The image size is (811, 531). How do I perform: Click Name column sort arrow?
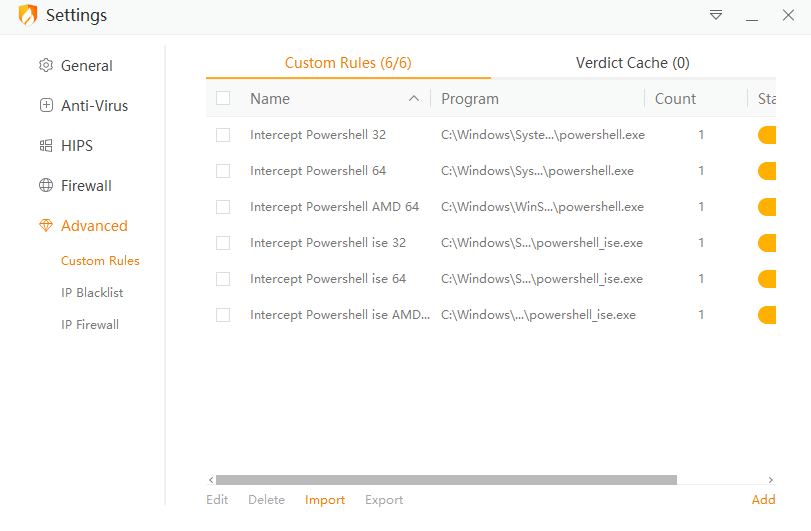click(414, 98)
